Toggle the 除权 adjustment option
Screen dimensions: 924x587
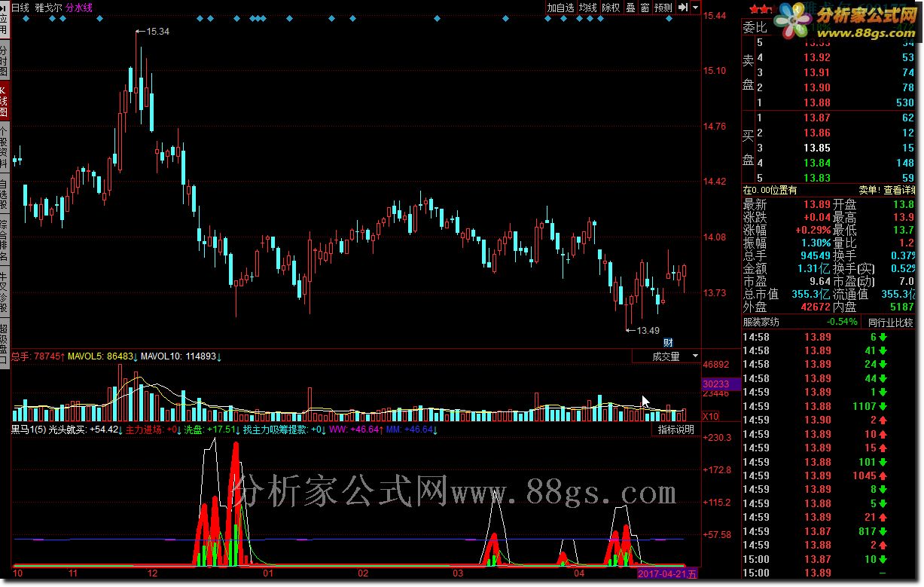click(611, 8)
